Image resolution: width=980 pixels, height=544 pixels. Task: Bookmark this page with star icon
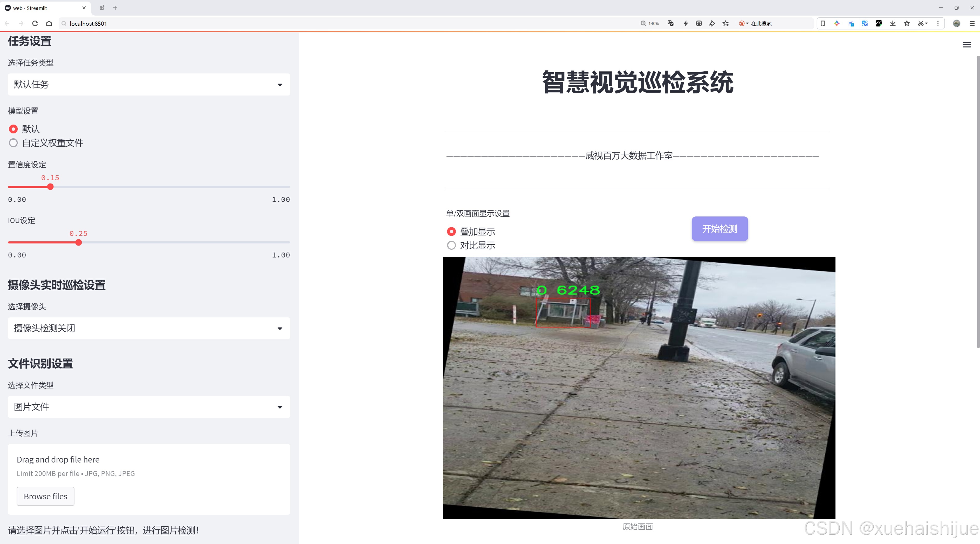click(726, 24)
